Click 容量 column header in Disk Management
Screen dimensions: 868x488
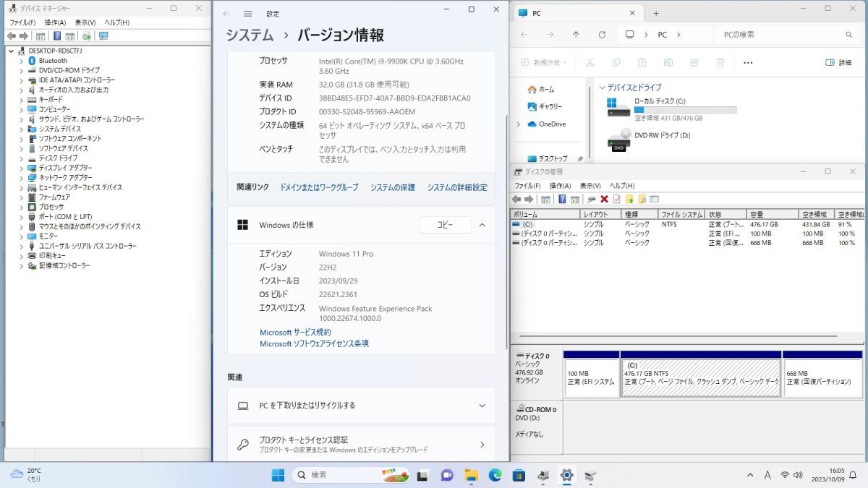tap(773, 215)
